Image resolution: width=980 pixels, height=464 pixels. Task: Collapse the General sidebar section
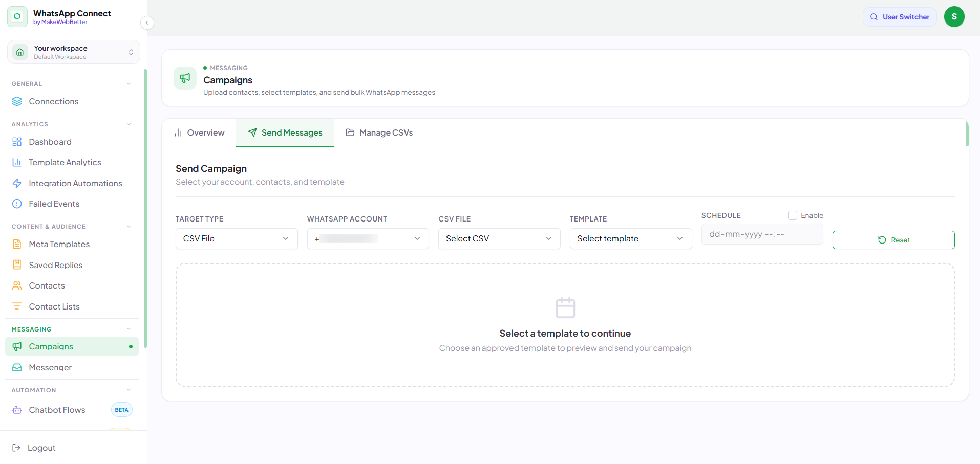[129, 84]
